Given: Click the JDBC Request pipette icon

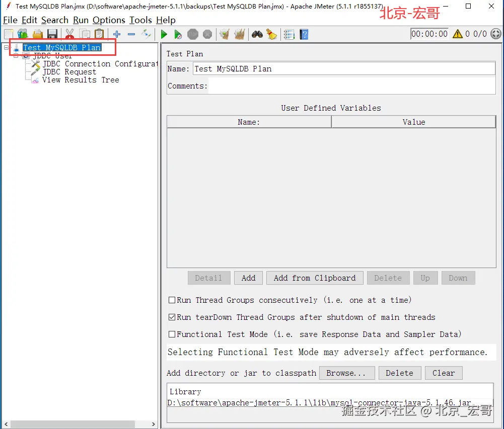Looking at the screenshot, I should (x=35, y=72).
